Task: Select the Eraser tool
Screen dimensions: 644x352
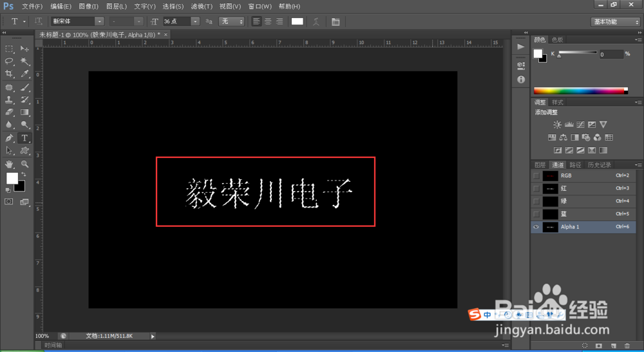Action: pyautogui.click(x=8, y=112)
